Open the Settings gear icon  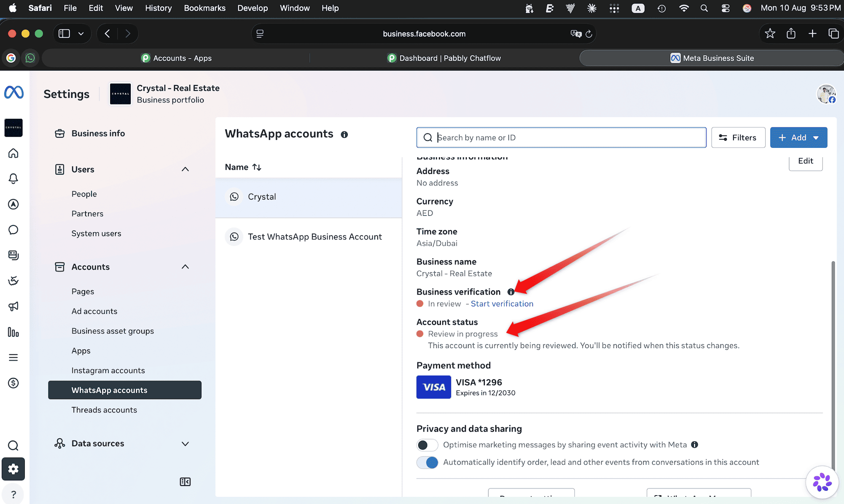tap(13, 469)
